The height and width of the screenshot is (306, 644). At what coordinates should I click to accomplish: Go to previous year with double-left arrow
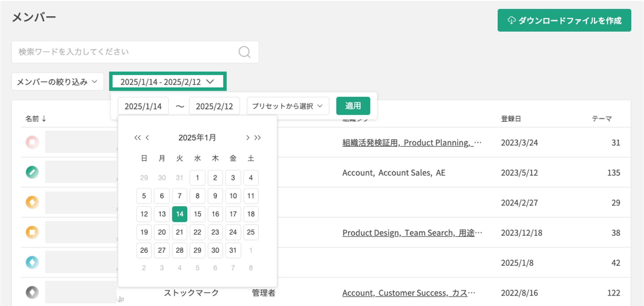(137, 138)
